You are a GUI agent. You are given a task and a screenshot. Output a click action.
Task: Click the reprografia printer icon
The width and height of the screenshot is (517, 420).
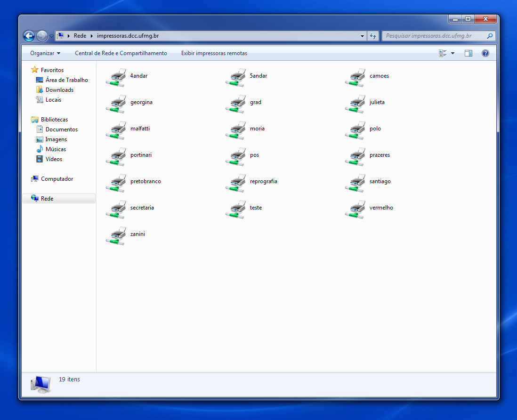pos(235,183)
